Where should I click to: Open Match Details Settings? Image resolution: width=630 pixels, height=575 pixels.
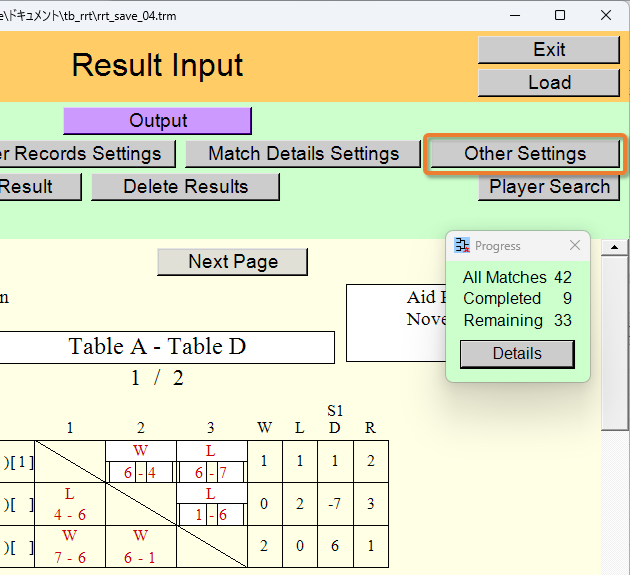pos(303,154)
